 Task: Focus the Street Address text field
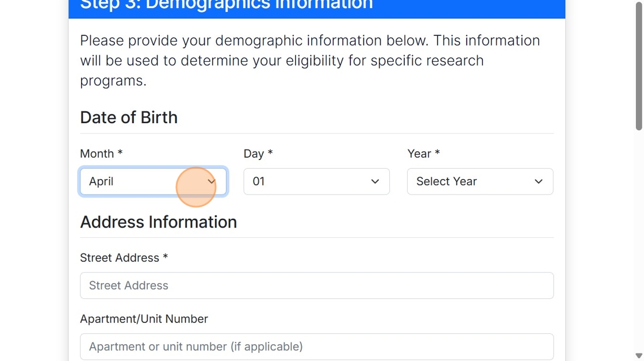pyautogui.click(x=316, y=286)
